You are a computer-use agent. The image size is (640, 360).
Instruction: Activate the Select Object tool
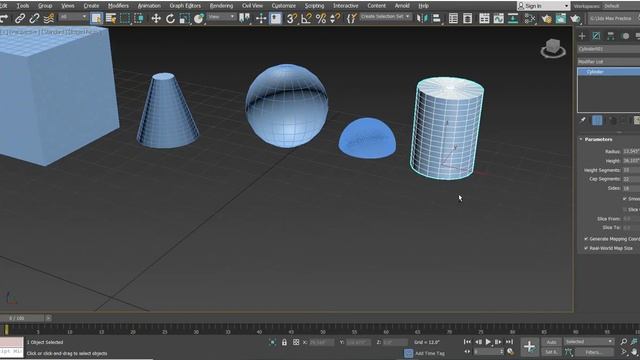[x=96, y=18]
